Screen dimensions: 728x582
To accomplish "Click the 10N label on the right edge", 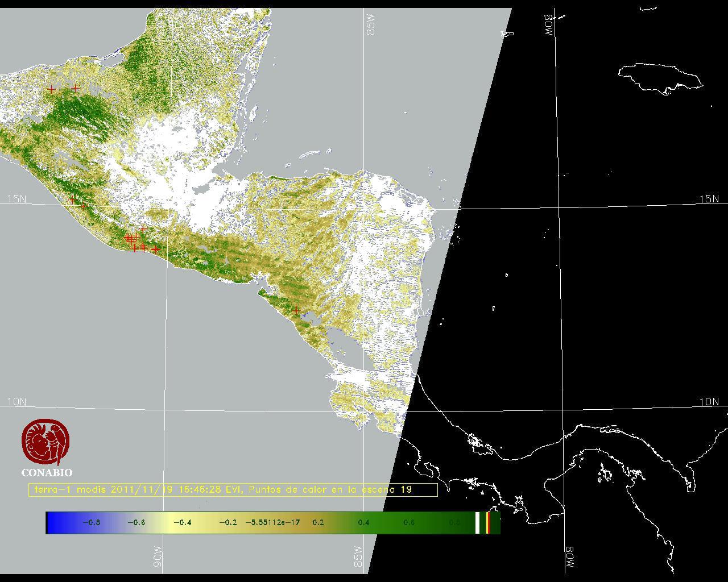I will coord(709,402).
